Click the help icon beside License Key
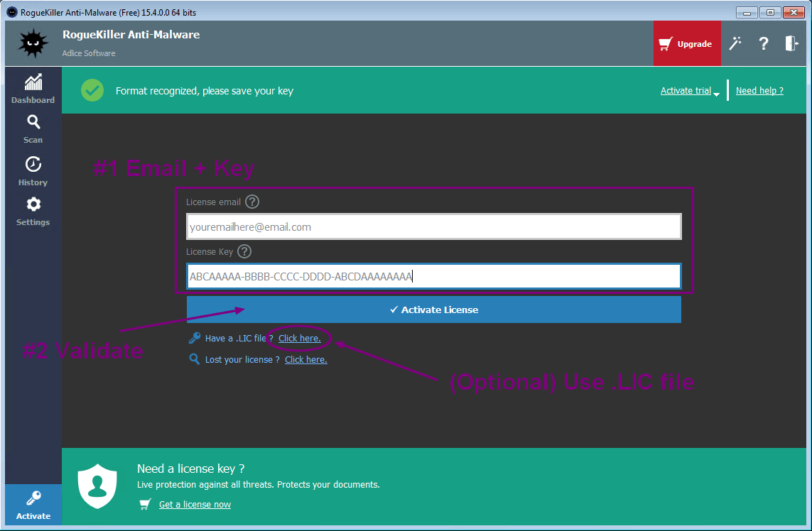This screenshot has width=812, height=531. click(x=244, y=251)
